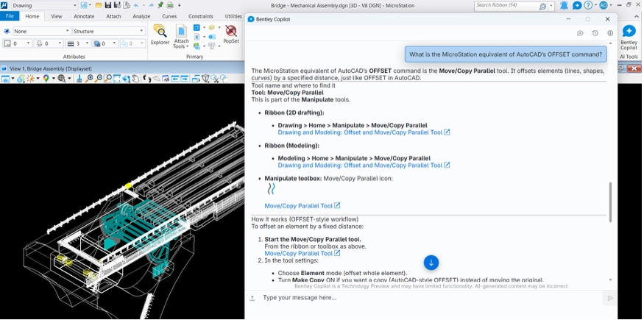Click the Help question mark icon
The width and height of the screenshot is (644, 320).
(x=588, y=5)
